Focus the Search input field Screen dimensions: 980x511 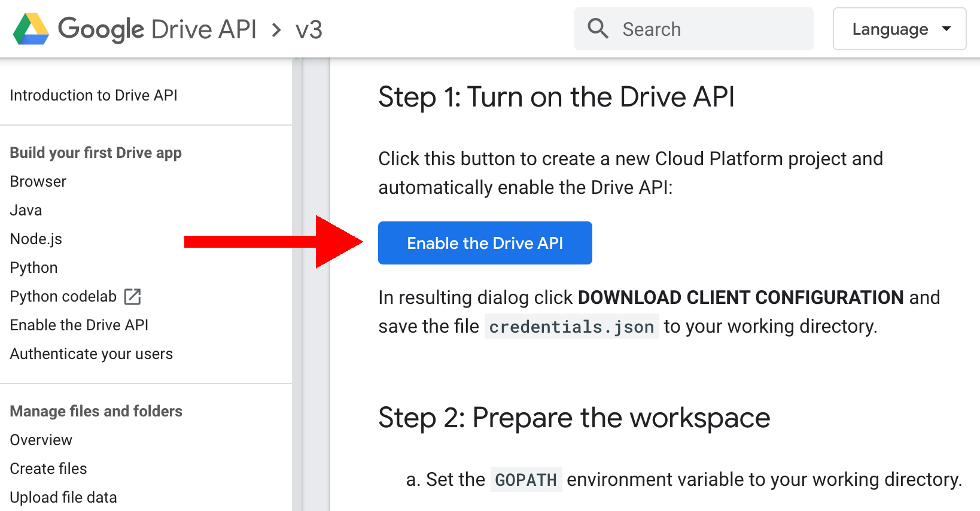pyautogui.click(x=694, y=29)
